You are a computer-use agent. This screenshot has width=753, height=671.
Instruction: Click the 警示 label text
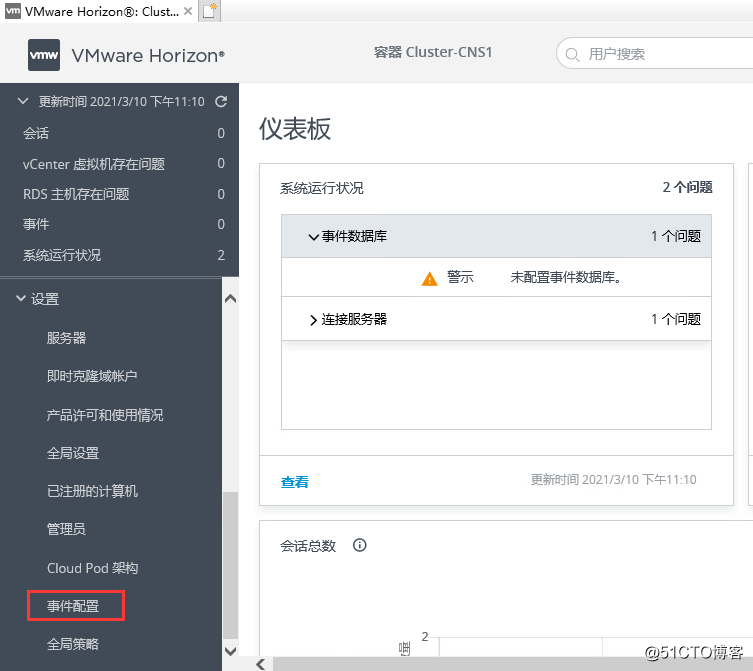click(x=460, y=277)
